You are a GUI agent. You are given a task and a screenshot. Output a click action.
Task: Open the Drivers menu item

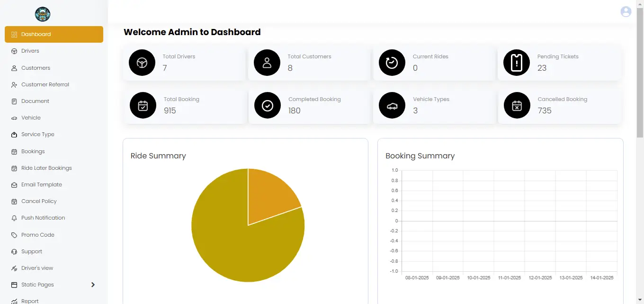point(30,51)
